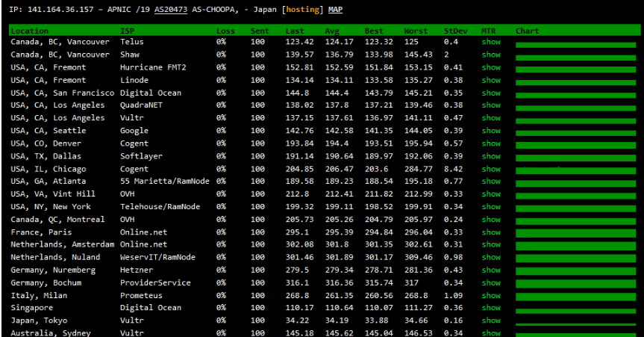
Task: Click the Telehouse/RamNode ISP cell
Action: point(160,207)
